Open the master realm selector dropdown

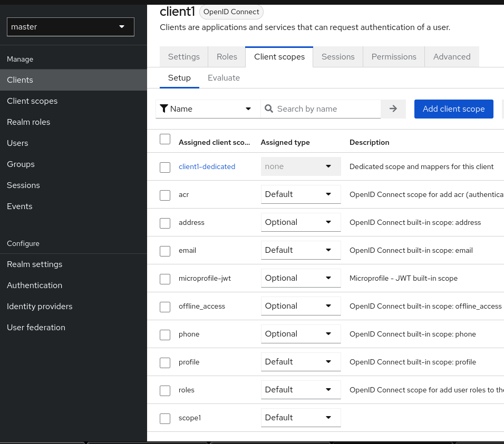click(x=71, y=27)
